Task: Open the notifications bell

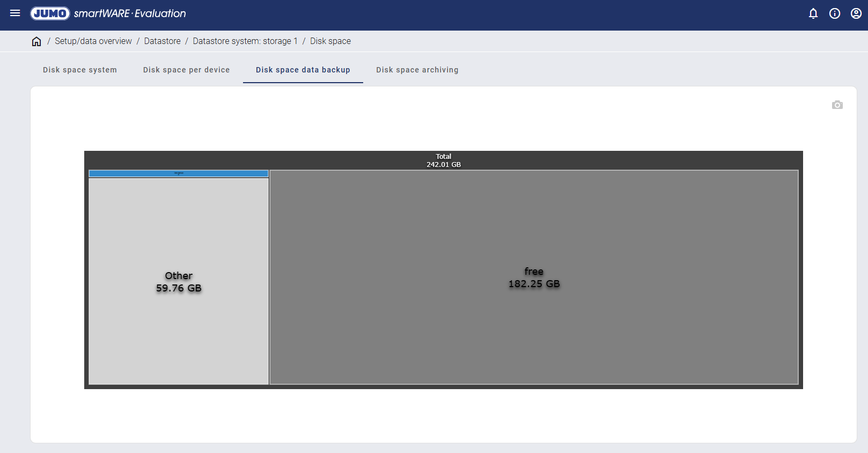Action: [x=813, y=13]
